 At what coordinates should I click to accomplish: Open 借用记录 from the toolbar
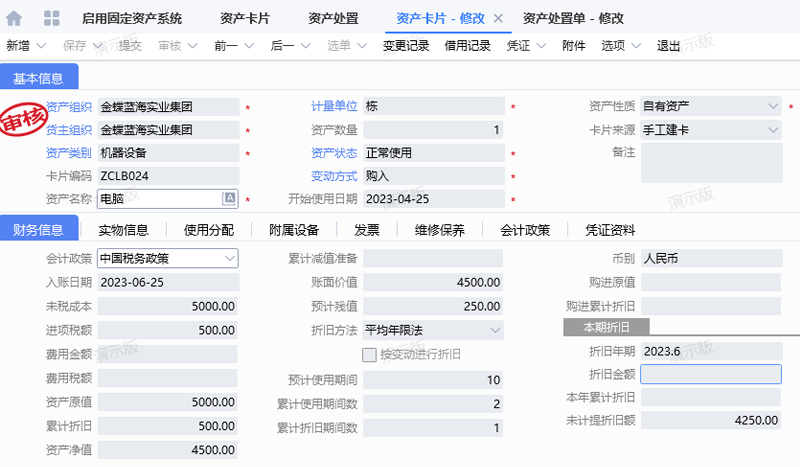coord(467,46)
